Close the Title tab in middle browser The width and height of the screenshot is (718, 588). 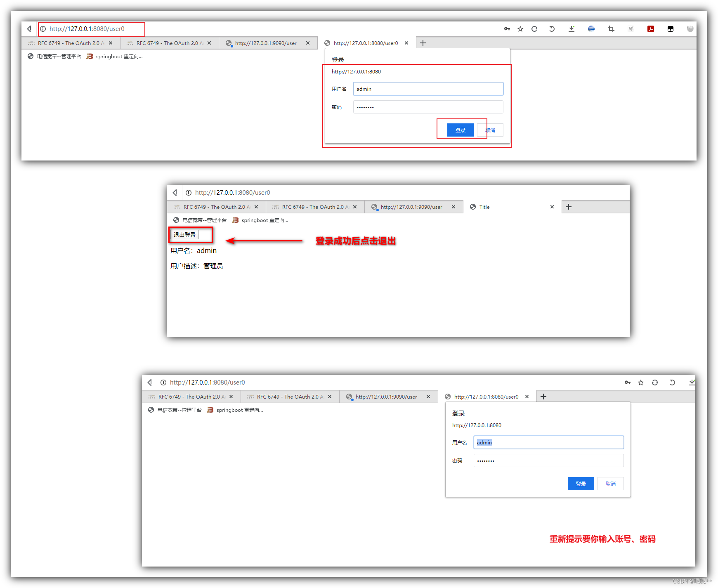pos(552,207)
